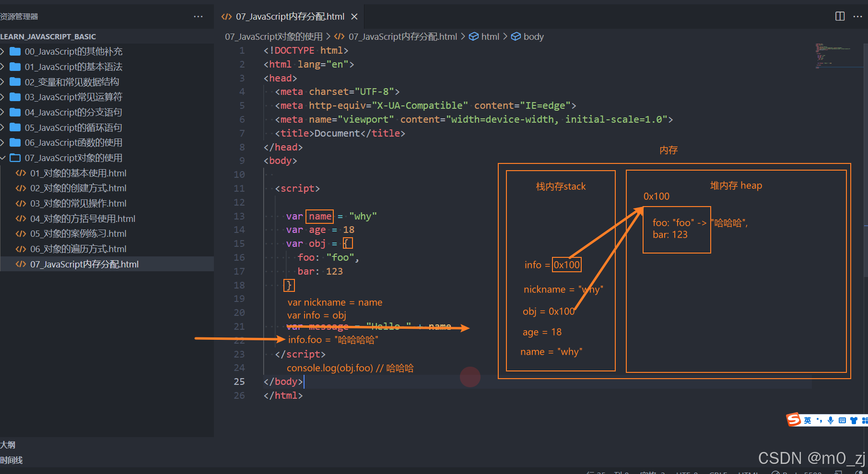Click body in the breadcrumb bar

click(533, 36)
